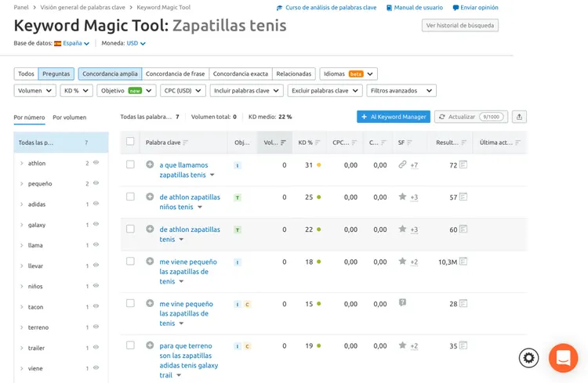Check the 'de athlon zapatillas tenis' row
This screenshot has width=588, height=383.
130,229
